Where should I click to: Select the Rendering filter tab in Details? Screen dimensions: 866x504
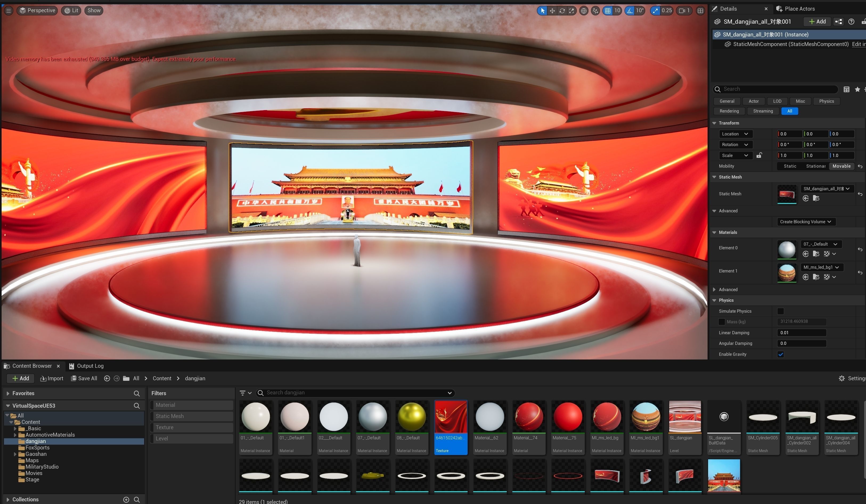pos(729,111)
